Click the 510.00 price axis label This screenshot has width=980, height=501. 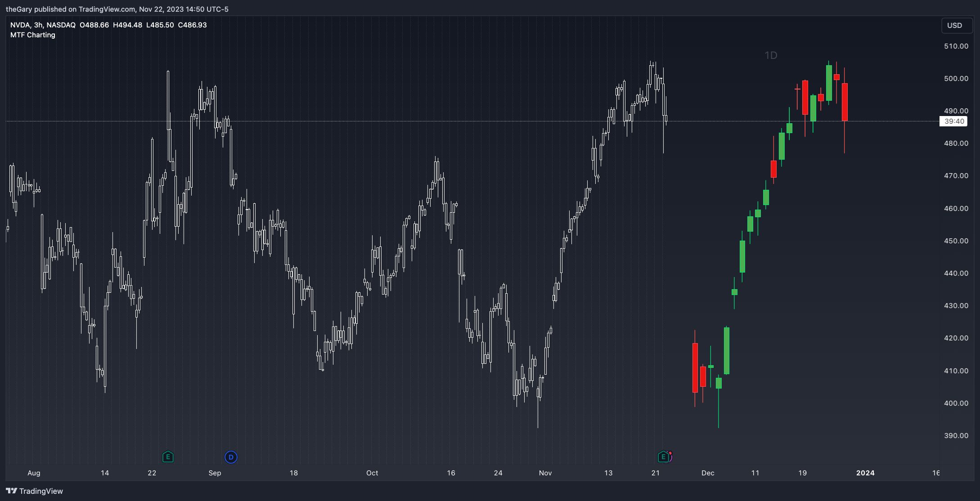[x=956, y=46]
